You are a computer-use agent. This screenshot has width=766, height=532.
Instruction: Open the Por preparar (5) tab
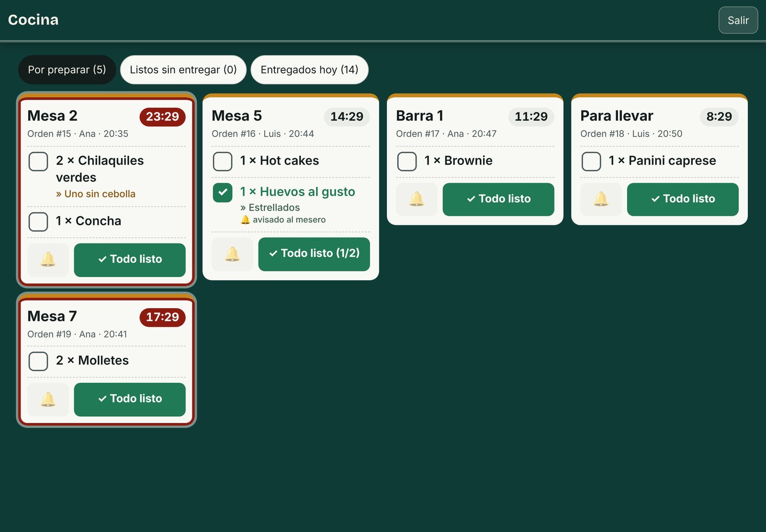[x=67, y=70]
